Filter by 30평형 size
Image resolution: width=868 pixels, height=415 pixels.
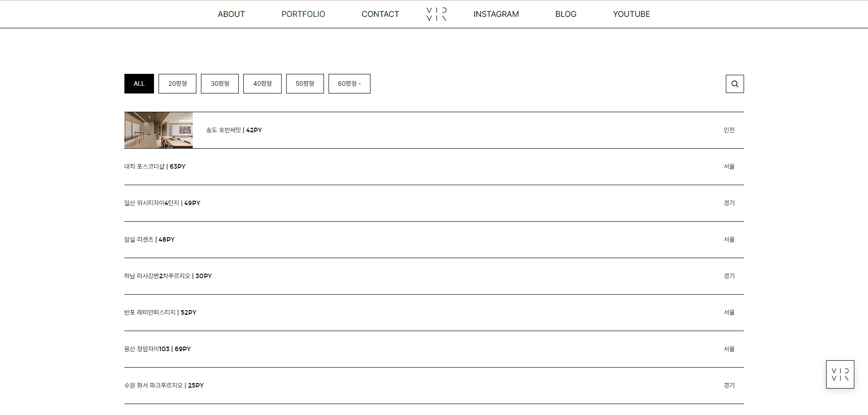click(x=220, y=84)
